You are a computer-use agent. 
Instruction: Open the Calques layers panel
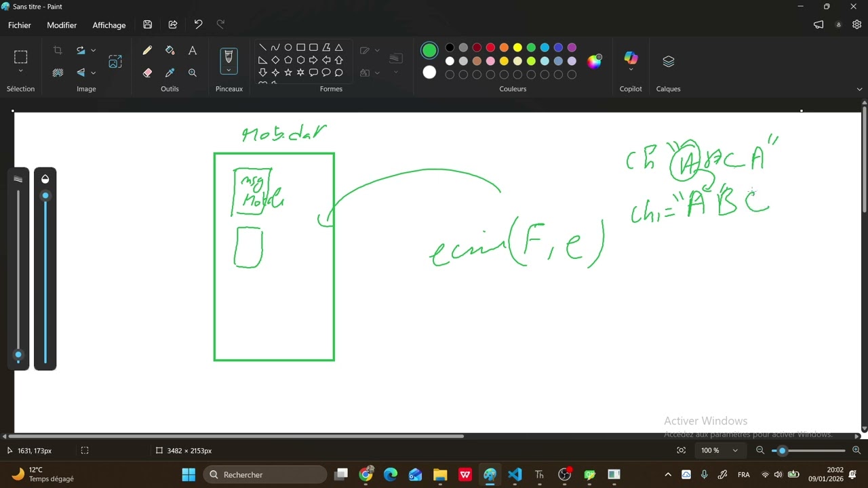click(668, 61)
